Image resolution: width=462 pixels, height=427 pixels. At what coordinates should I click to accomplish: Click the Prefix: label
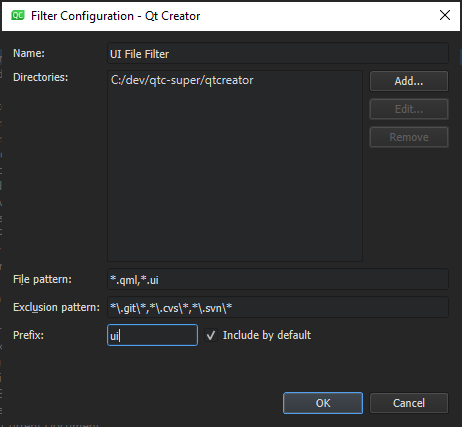tap(28, 335)
